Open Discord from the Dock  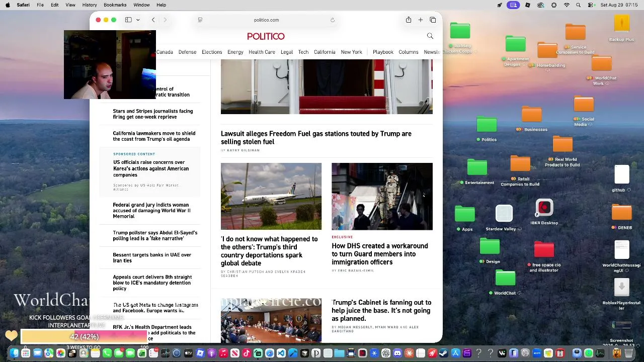pos(397,353)
